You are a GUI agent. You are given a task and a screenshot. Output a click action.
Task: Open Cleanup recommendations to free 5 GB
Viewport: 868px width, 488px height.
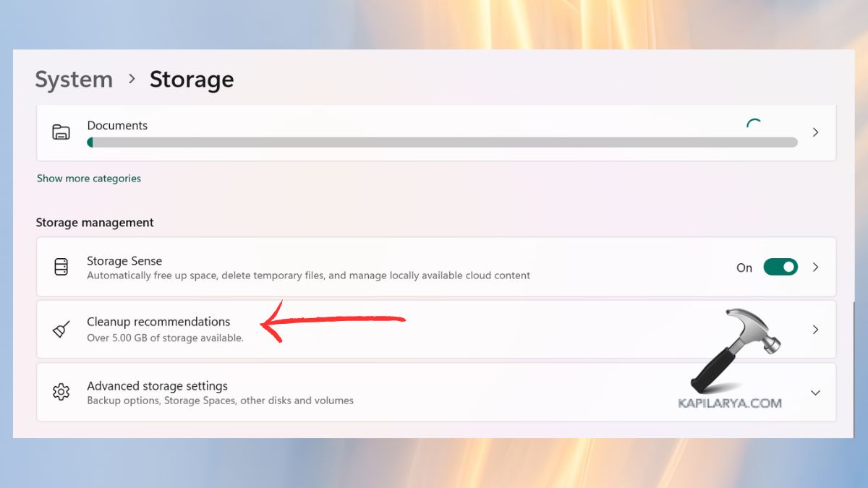(158, 322)
